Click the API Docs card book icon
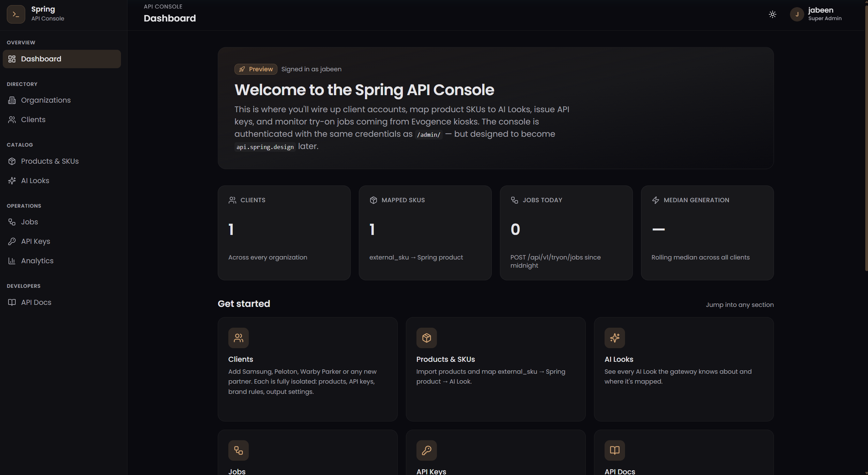The image size is (868, 475). (615, 450)
